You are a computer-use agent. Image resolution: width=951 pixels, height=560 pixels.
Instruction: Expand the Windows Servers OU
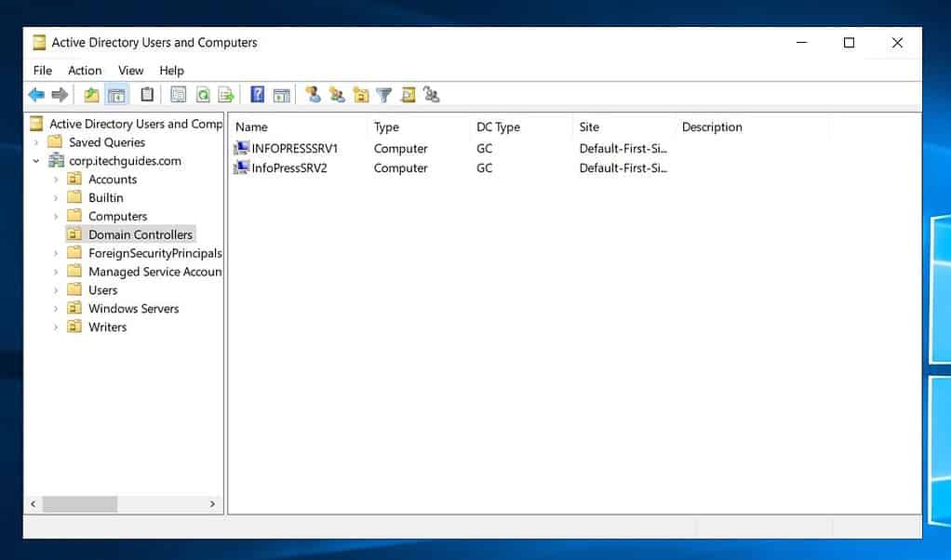click(x=56, y=309)
